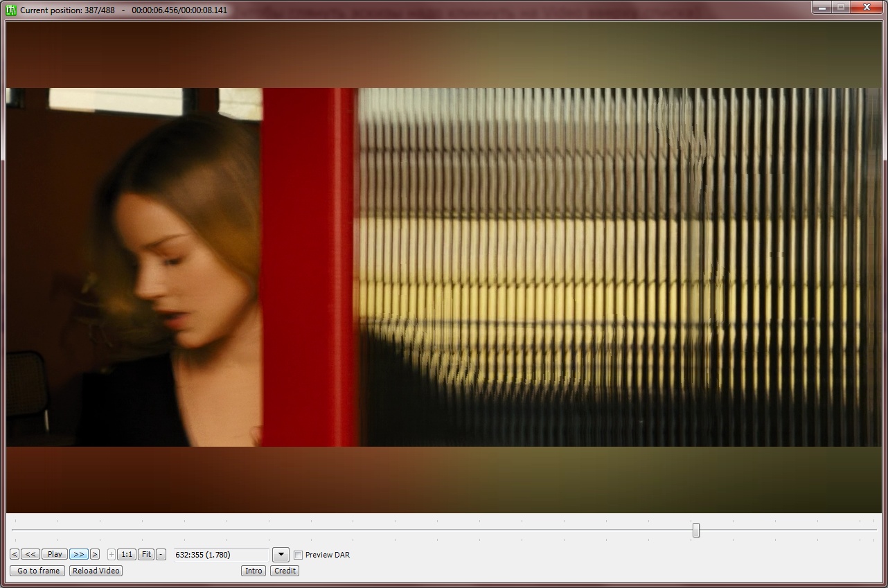Click the timeline seek slider handle
Viewport: 888px width, 588px height.
[696, 530]
